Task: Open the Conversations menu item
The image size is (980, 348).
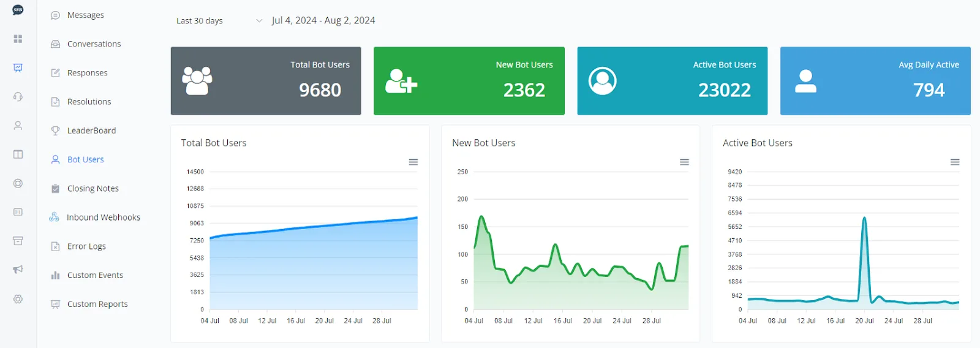Action: tap(94, 44)
